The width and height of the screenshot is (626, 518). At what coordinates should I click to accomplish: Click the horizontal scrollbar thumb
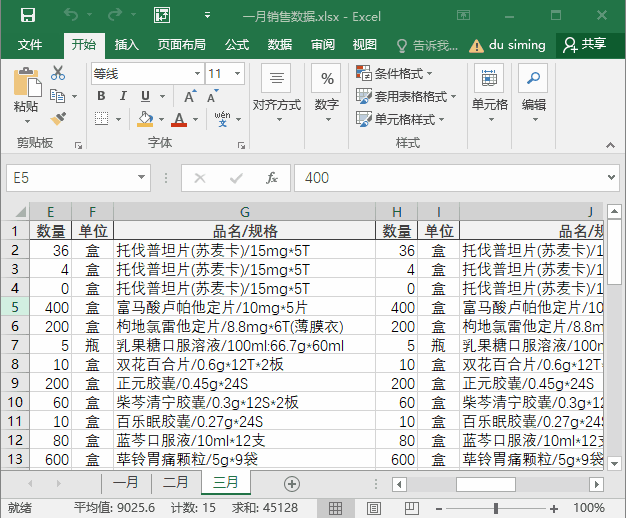[x=485, y=484]
